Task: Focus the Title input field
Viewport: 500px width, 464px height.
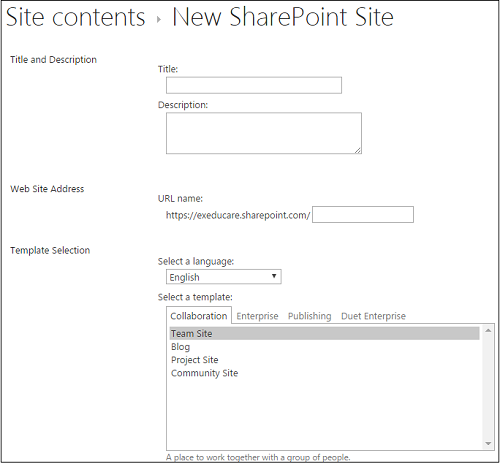Action: click(x=254, y=85)
